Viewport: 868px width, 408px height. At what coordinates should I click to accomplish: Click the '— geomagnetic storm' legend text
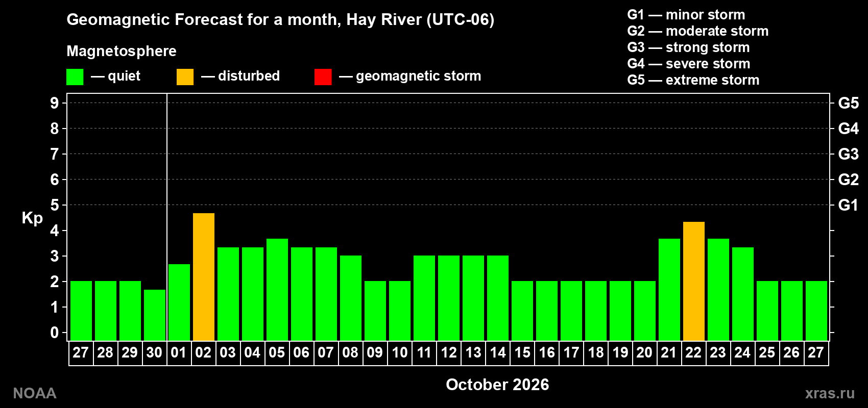[x=410, y=76]
